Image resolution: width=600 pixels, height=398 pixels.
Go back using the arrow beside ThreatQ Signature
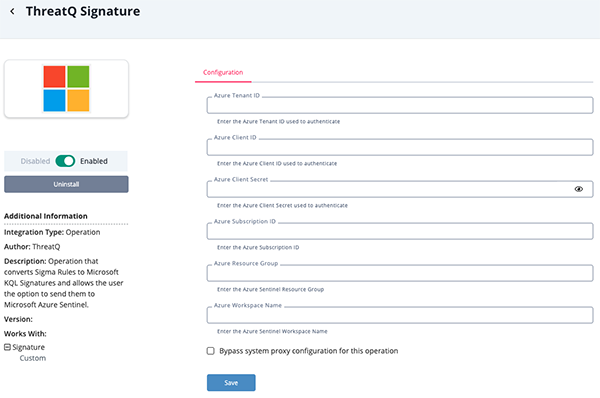[x=12, y=11]
